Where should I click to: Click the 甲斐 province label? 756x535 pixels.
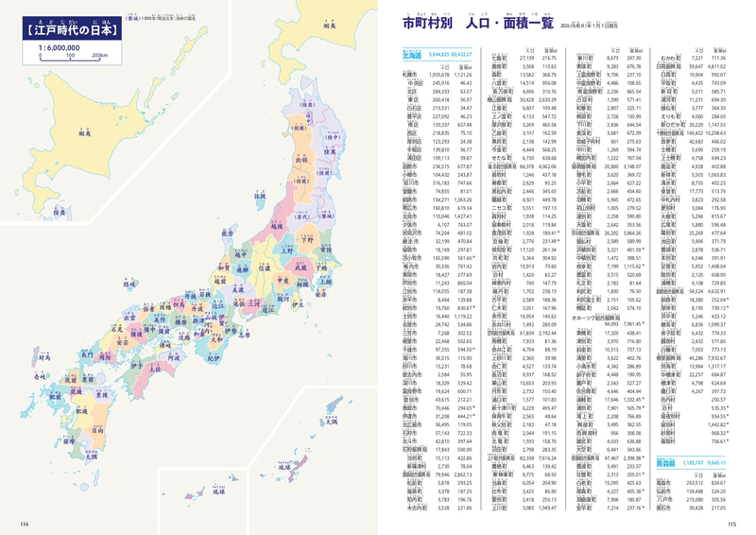click(x=283, y=280)
